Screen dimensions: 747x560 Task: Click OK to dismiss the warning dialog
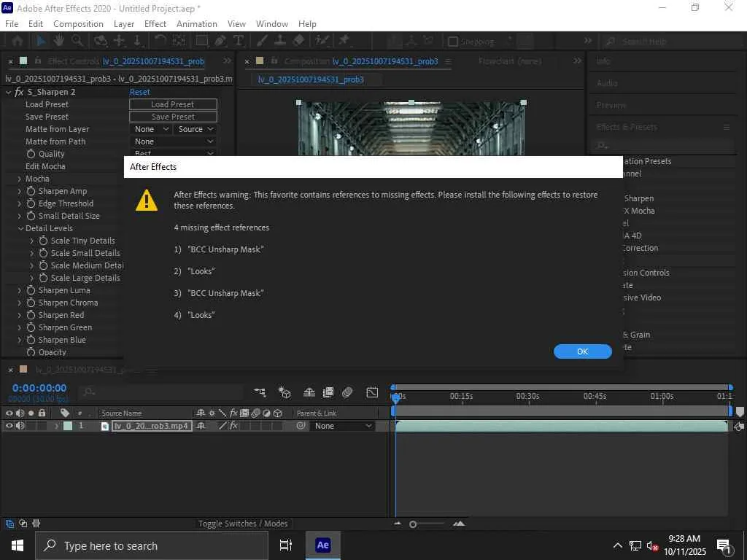coord(582,351)
